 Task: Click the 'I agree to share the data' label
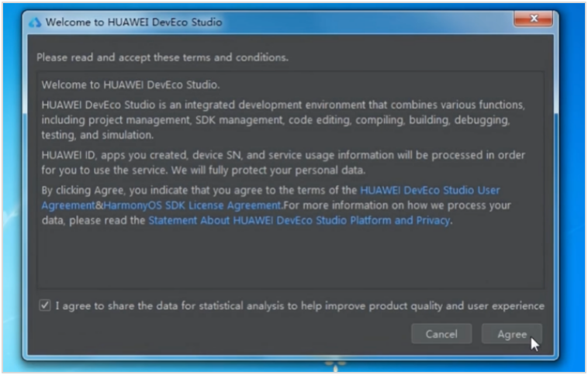coord(300,306)
